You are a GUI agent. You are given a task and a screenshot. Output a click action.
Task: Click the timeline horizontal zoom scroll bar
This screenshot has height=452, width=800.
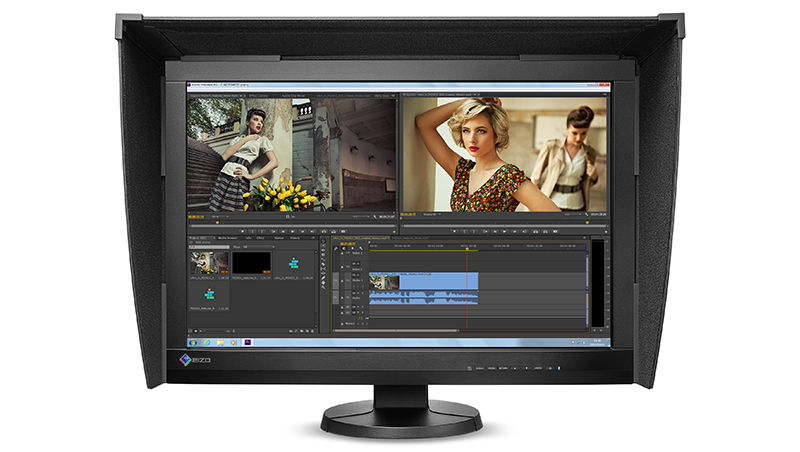(x=395, y=331)
